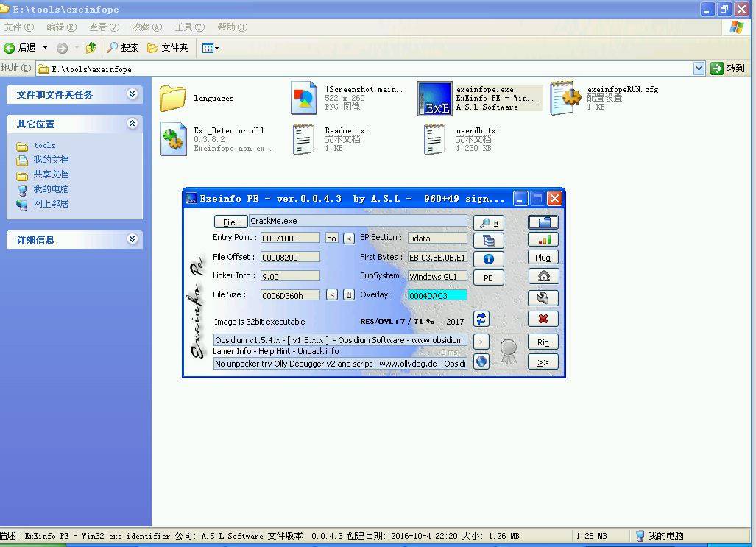The image size is (756, 547).
Task: Click the 我的文档 link in sidebar
Action: coord(51,160)
